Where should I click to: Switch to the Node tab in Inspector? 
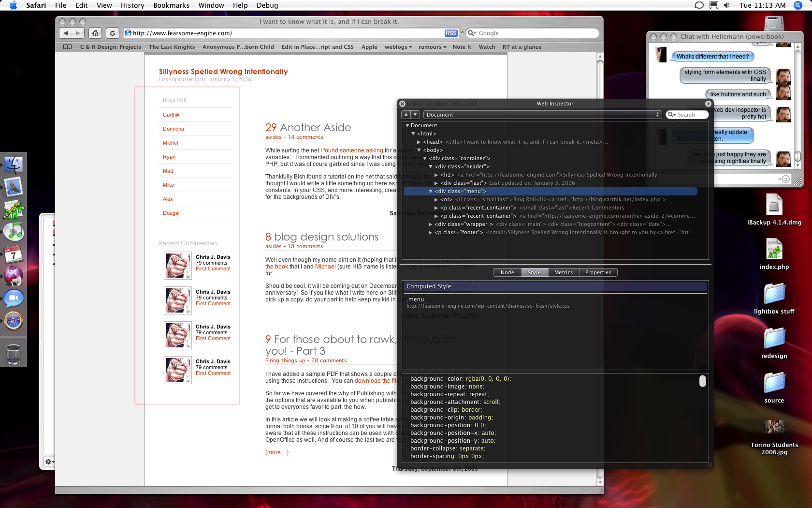(507, 272)
